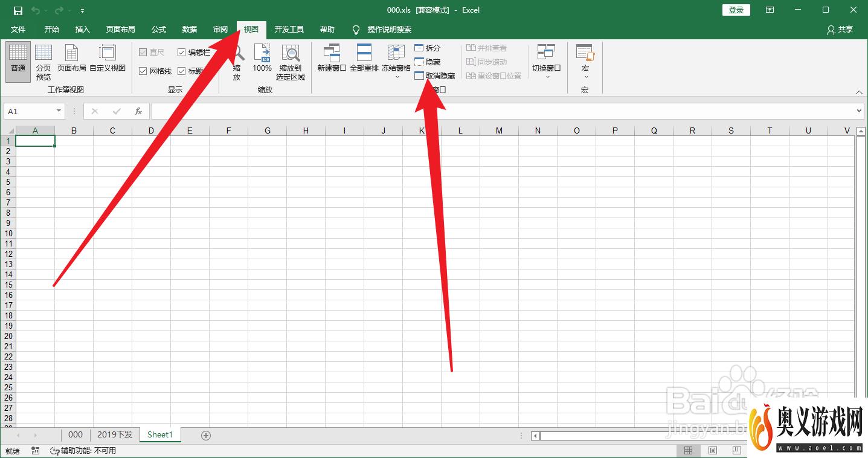Click the Share (共享) button
The height and width of the screenshot is (458, 868).
point(840,30)
